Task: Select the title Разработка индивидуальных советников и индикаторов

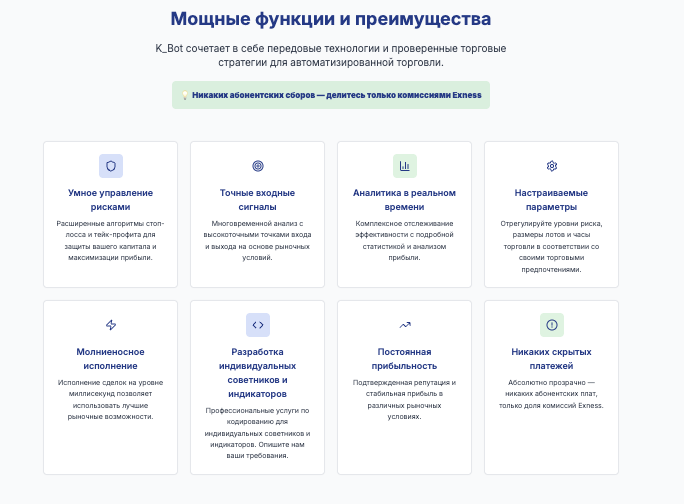Action: point(257,373)
